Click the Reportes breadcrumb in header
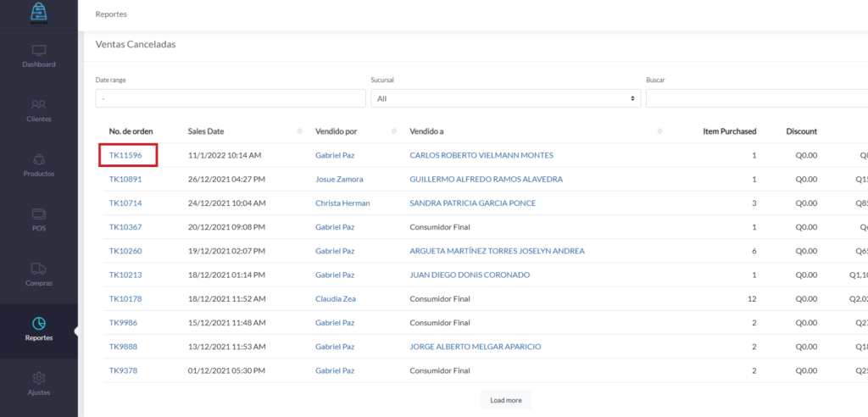 pos(113,14)
